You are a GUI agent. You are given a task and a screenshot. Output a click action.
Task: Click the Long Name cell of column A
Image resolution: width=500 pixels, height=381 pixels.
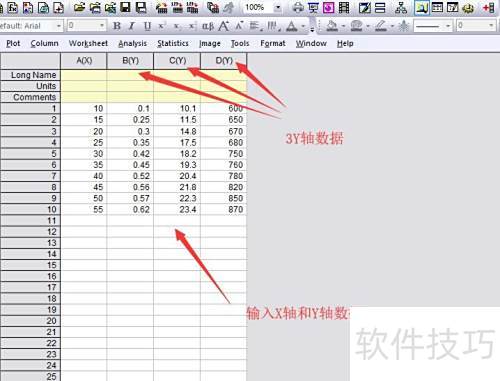coord(84,75)
